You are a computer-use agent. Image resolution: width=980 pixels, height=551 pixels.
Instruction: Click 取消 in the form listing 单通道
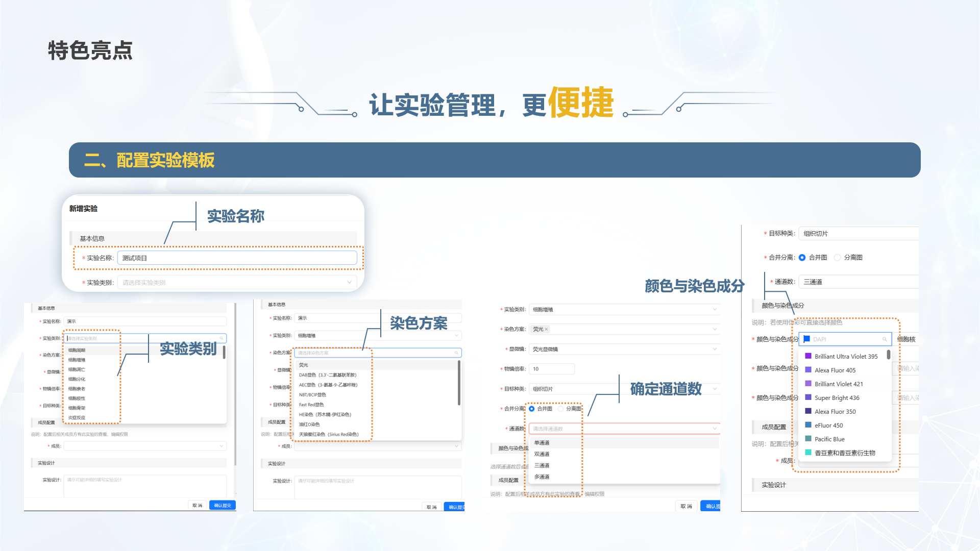pos(687,506)
